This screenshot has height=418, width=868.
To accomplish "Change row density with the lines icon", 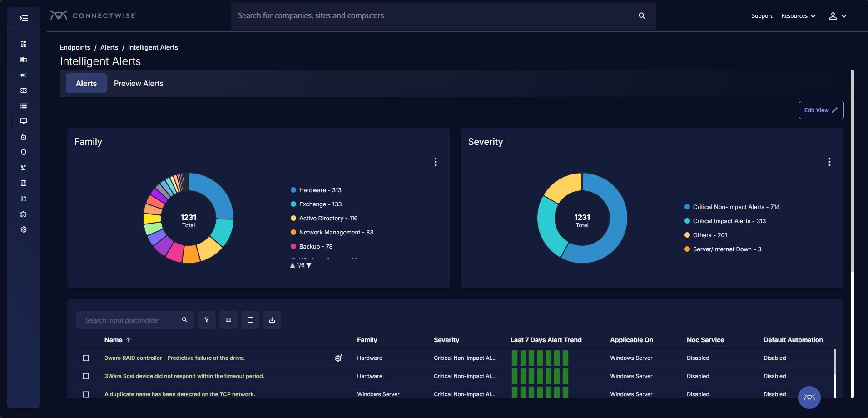I will pos(250,320).
